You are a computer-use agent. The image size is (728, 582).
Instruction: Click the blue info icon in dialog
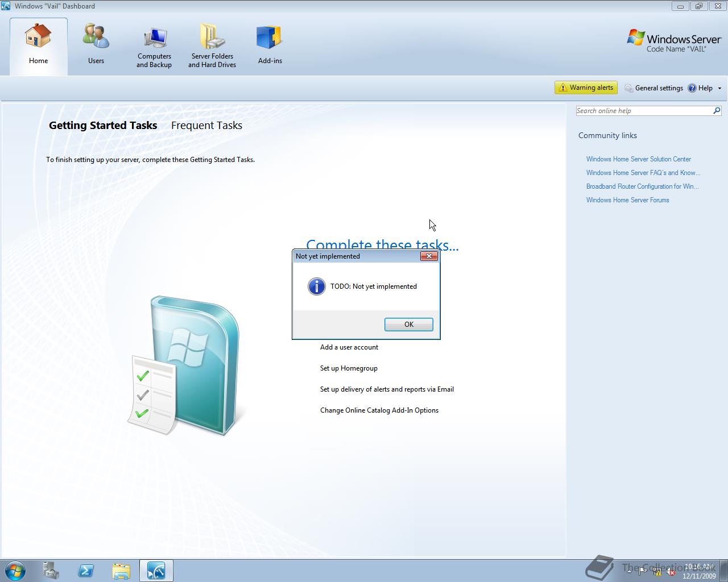point(316,286)
